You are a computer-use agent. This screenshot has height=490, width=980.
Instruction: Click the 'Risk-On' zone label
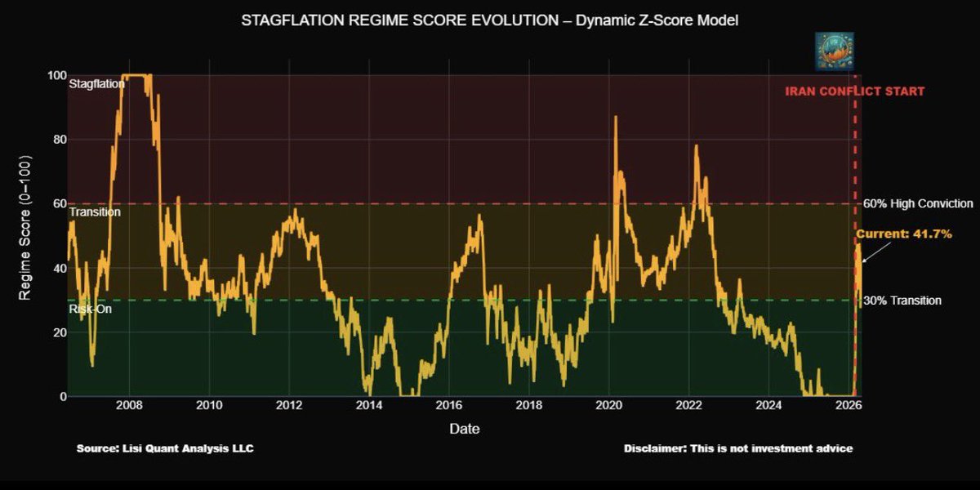[91, 310]
